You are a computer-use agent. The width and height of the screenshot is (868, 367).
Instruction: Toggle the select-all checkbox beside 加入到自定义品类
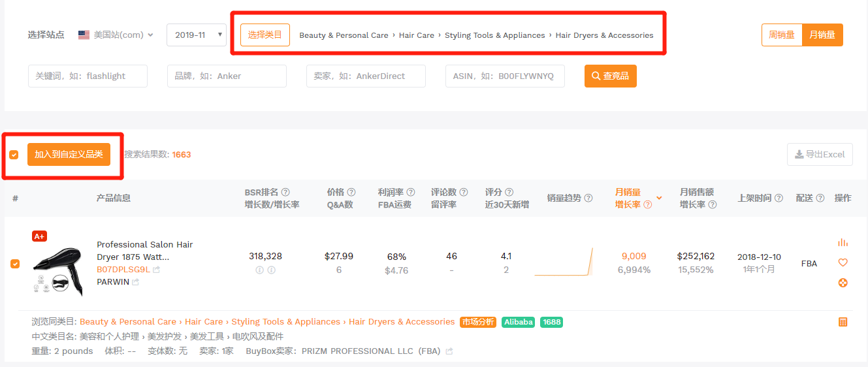point(14,155)
